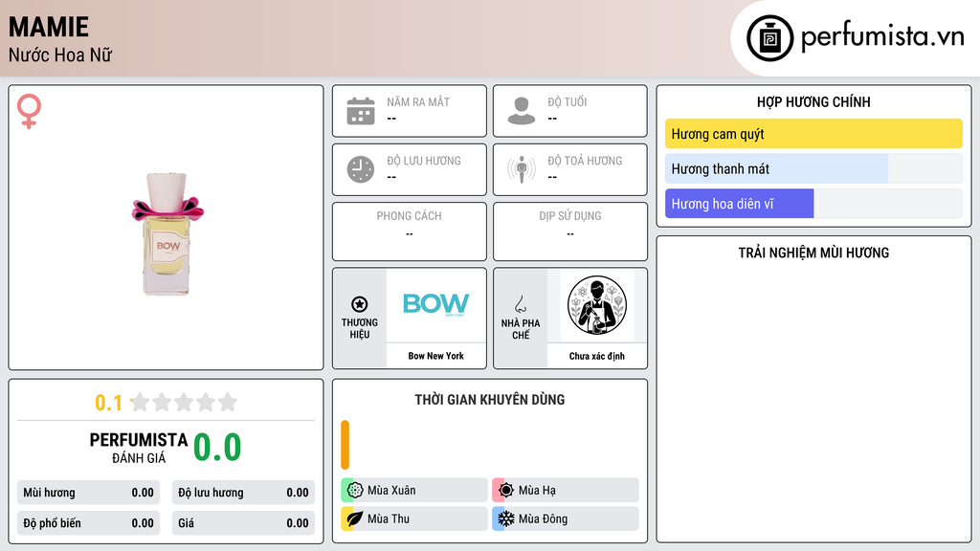Click the pink female gender symbol icon
This screenshot has height=551, width=980.
(x=29, y=111)
